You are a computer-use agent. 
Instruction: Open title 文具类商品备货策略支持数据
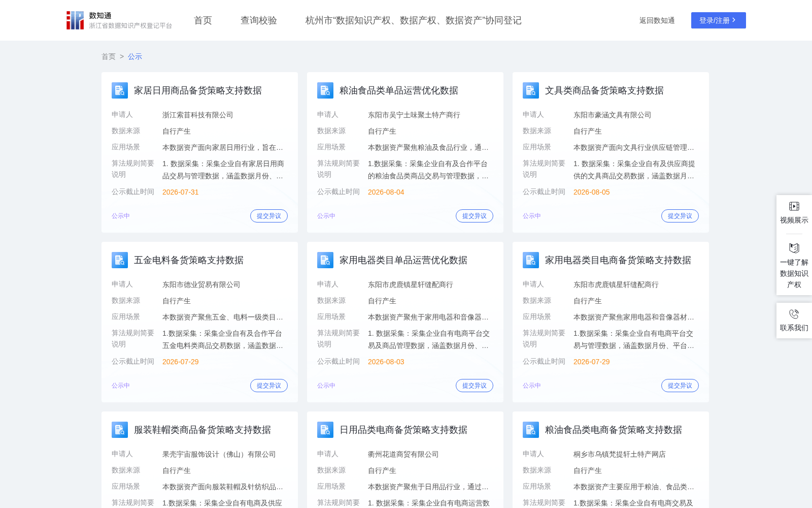point(604,90)
